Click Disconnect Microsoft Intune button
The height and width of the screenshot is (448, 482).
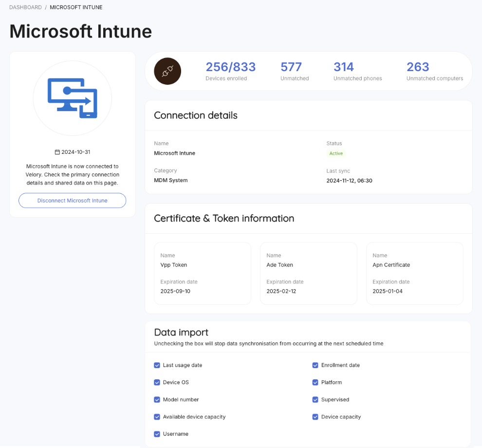coord(72,201)
